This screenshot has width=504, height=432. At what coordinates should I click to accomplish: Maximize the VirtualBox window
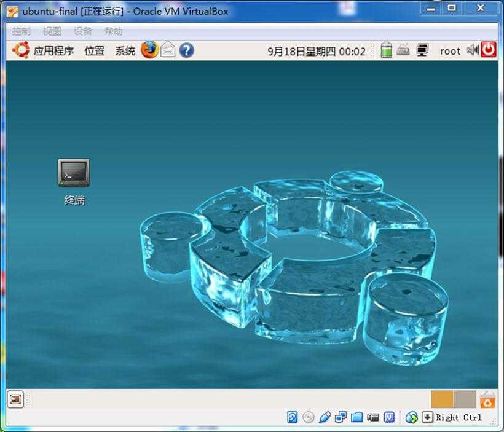452,8
